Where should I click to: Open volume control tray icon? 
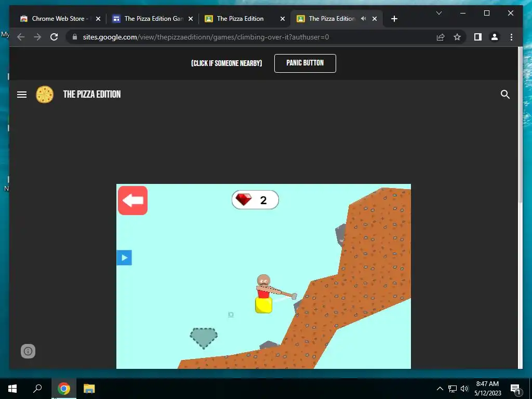pos(464,389)
